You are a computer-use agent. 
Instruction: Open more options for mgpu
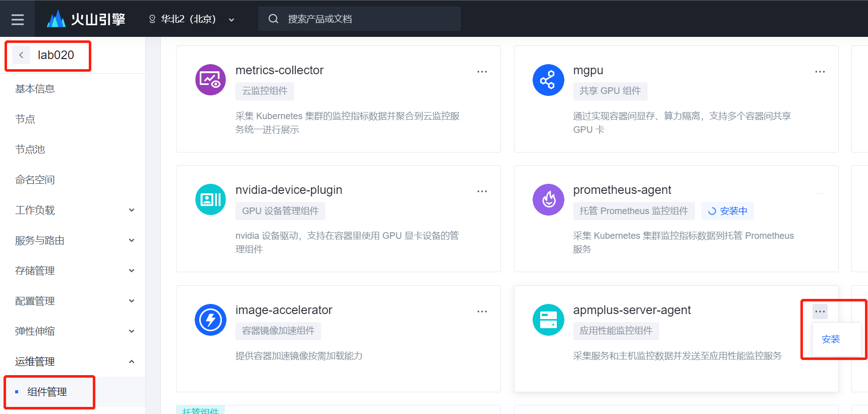point(820,72)
